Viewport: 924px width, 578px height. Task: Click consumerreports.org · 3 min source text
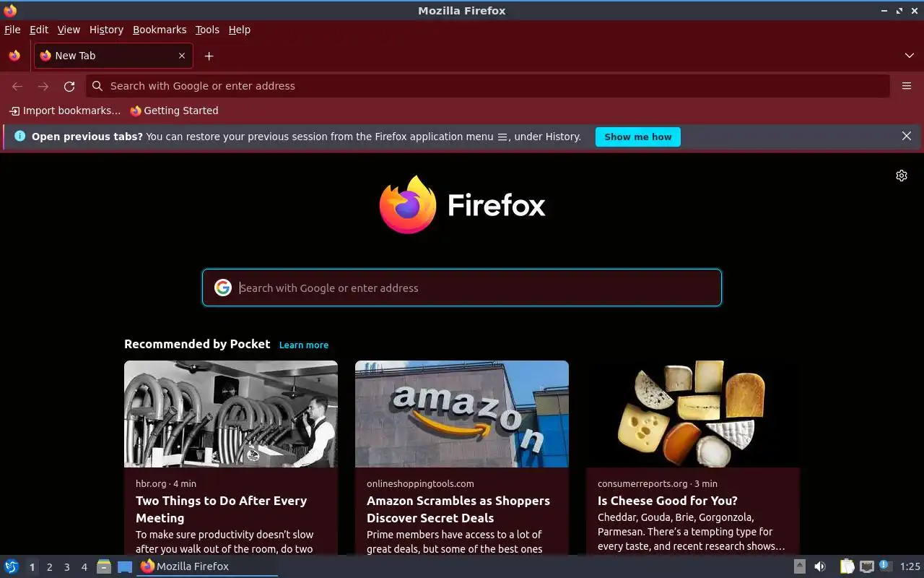click(658, 483)
